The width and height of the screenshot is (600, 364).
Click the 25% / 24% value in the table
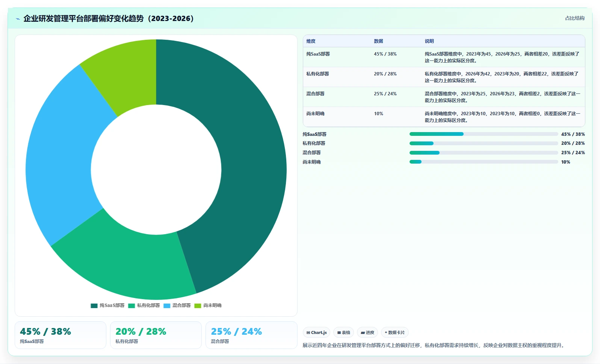[x=385, y=94]
